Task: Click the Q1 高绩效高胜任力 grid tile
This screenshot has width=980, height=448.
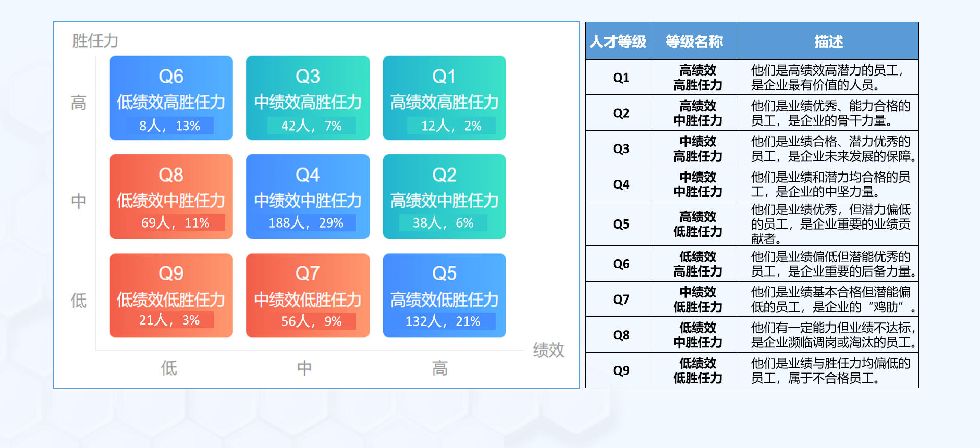Action: [x=444, y=97]
